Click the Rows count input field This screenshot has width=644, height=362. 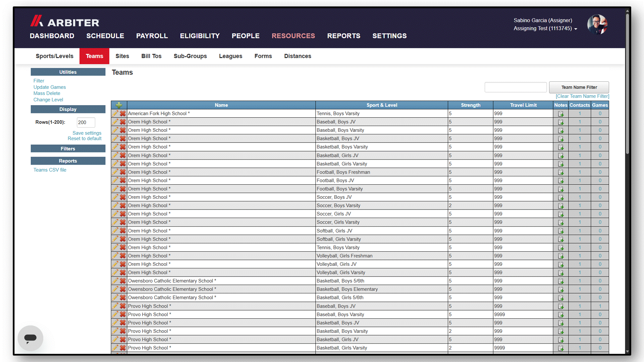click(86, 122)
